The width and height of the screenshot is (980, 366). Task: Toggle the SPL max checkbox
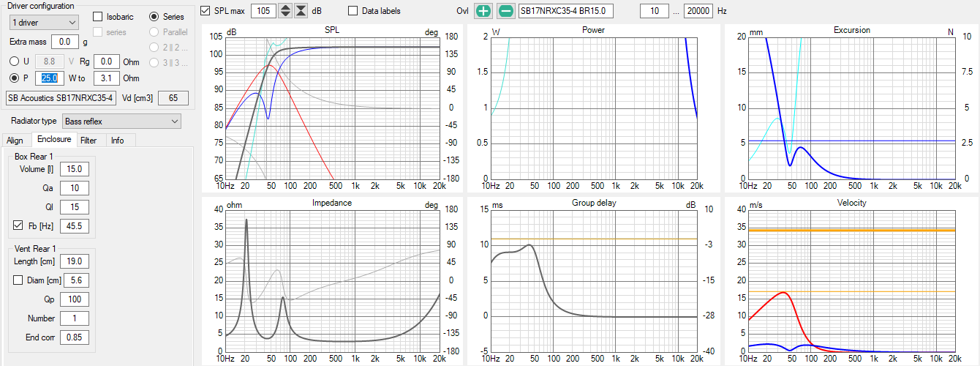pos(206,11)
